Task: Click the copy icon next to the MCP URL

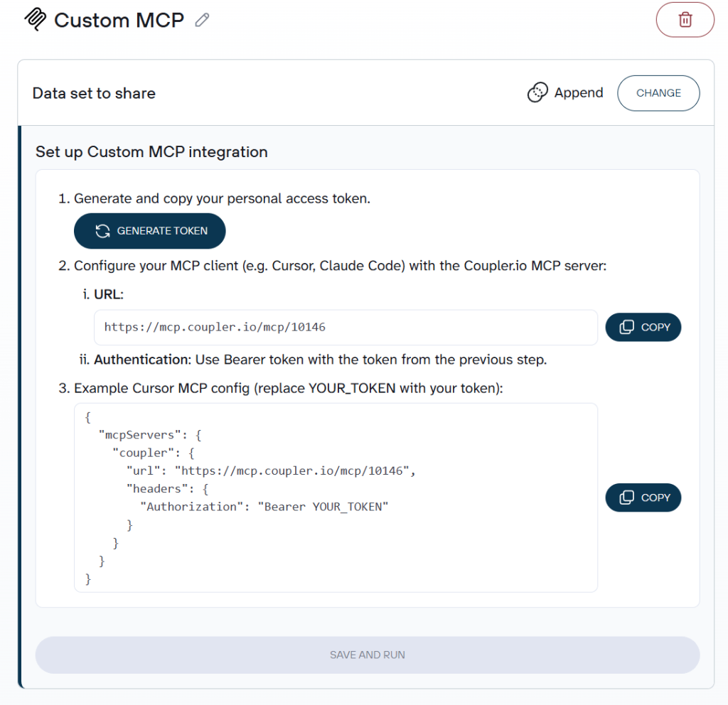Action: [626, 327]
